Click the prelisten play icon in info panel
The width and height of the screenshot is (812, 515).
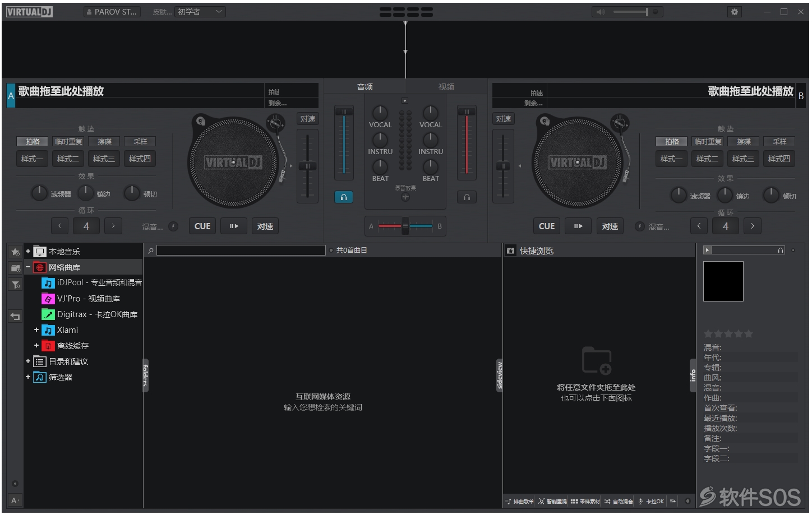(x=708, y=250)
